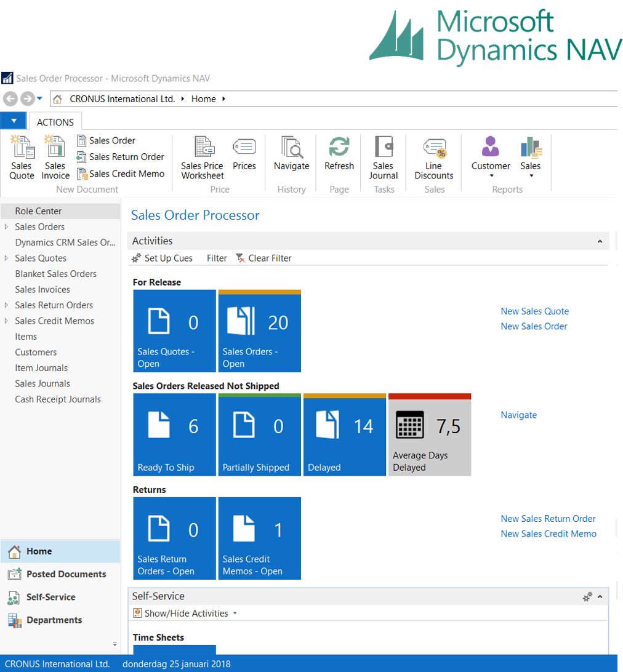
Task: Open Sales Return Orders - Open tile
Action: tap(174, 538)
